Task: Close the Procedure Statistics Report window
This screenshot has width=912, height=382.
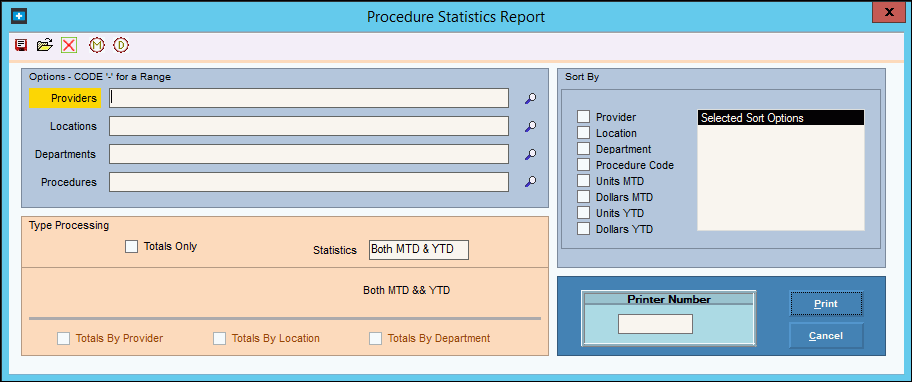Action: pyautogui.click(x=889, y=12)
